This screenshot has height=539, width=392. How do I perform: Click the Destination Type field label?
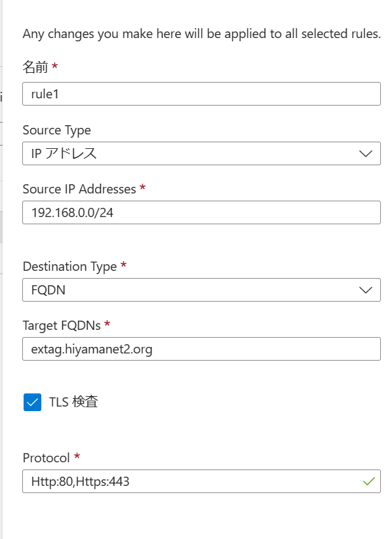coord(70,266)
